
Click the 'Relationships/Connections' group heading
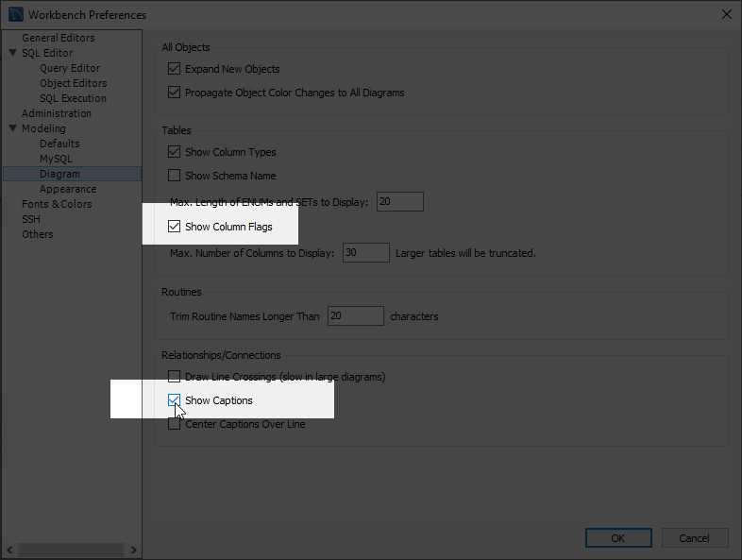click(221, 355)
